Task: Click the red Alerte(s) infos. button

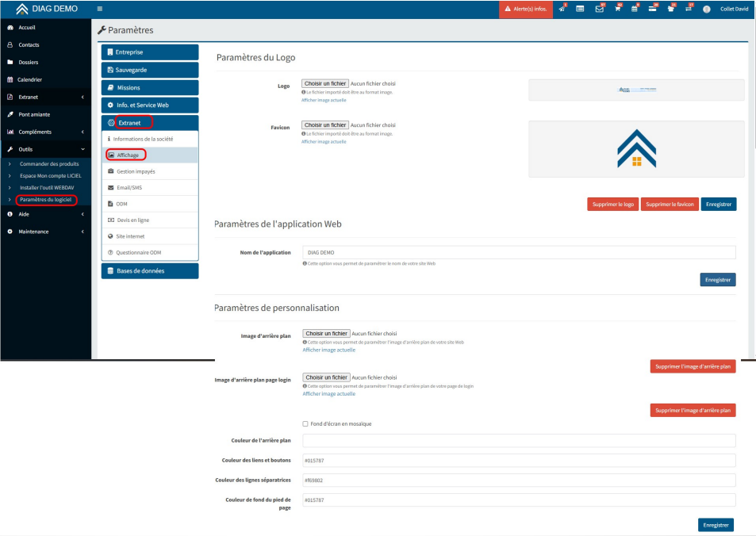Action: tap(526, 9)
